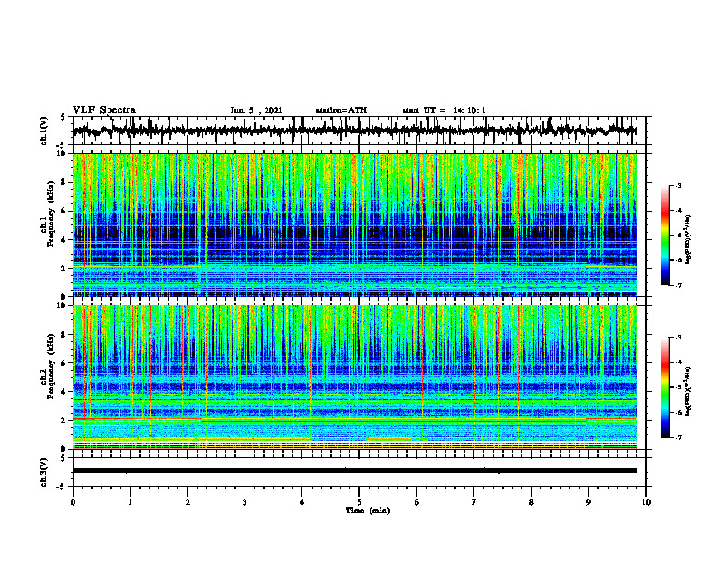728x563 pixels.
Task: Click the "ch.1(V)" waveform axis label
Action: click(44, 131)
